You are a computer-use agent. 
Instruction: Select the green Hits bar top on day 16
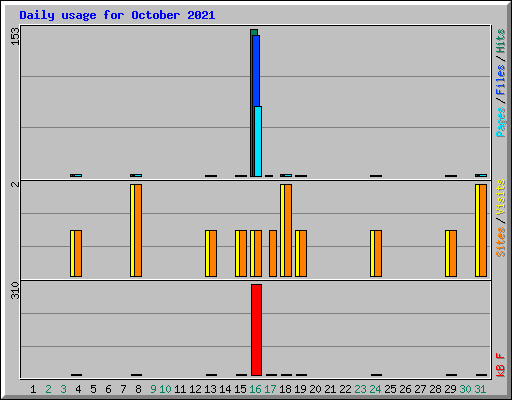254,32
